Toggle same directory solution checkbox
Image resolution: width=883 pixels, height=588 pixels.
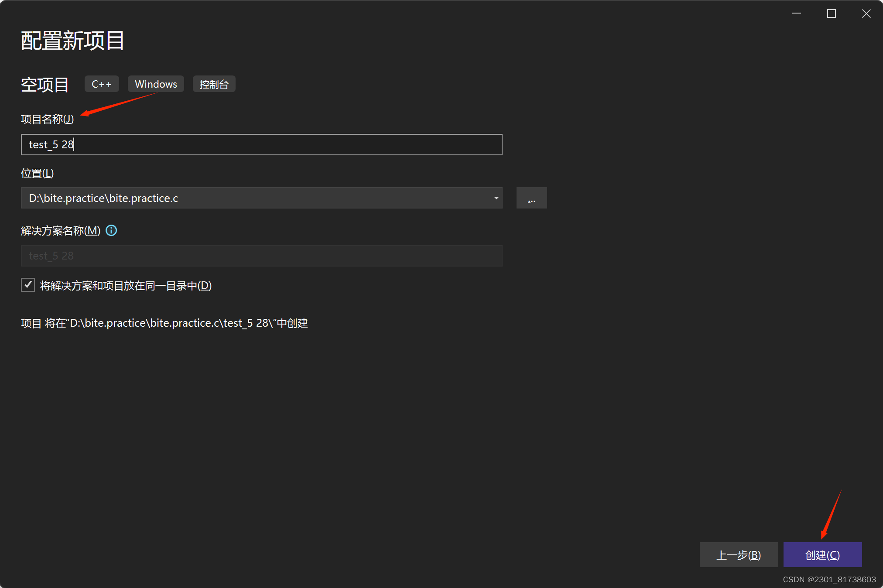point(28,285)
